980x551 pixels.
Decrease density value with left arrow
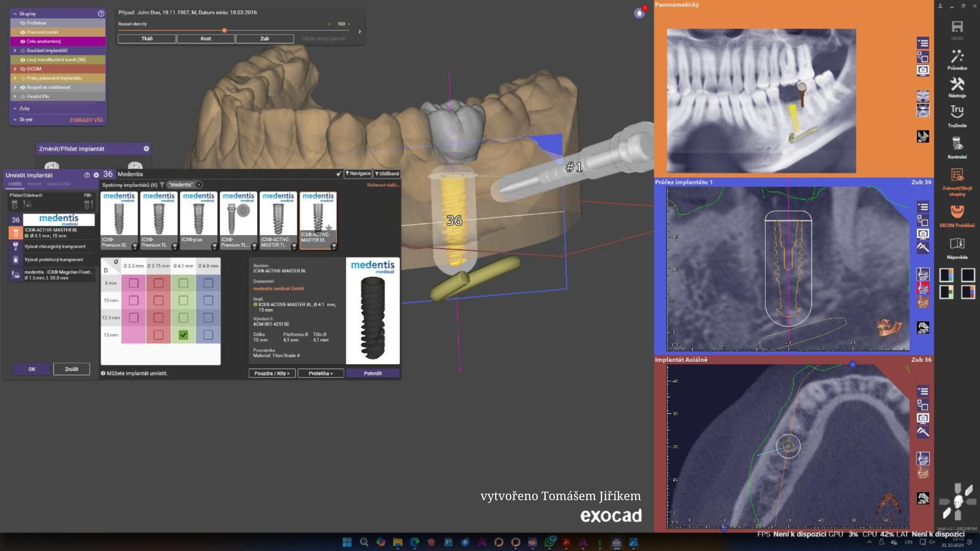[329, 24]
